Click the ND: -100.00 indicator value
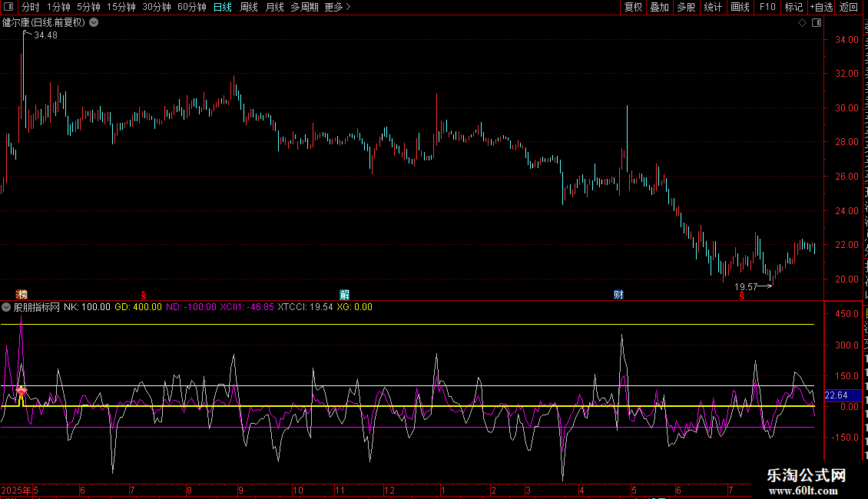The width and height of the screenshot is (868, 499). [191, 307]
